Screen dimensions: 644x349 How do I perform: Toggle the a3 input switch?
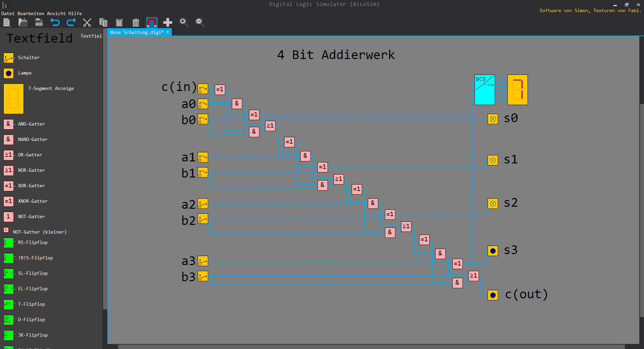tap(203, 261)
